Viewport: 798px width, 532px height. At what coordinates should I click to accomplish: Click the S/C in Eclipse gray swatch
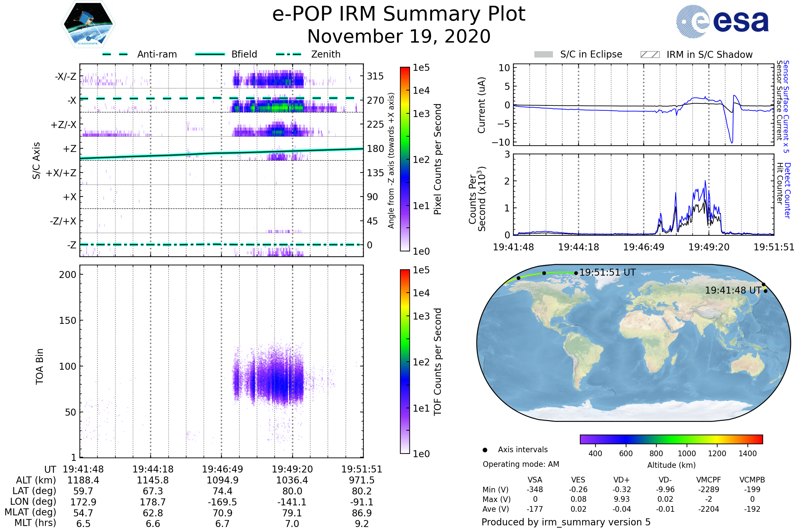pyautogui.click(x=543, y=55)
